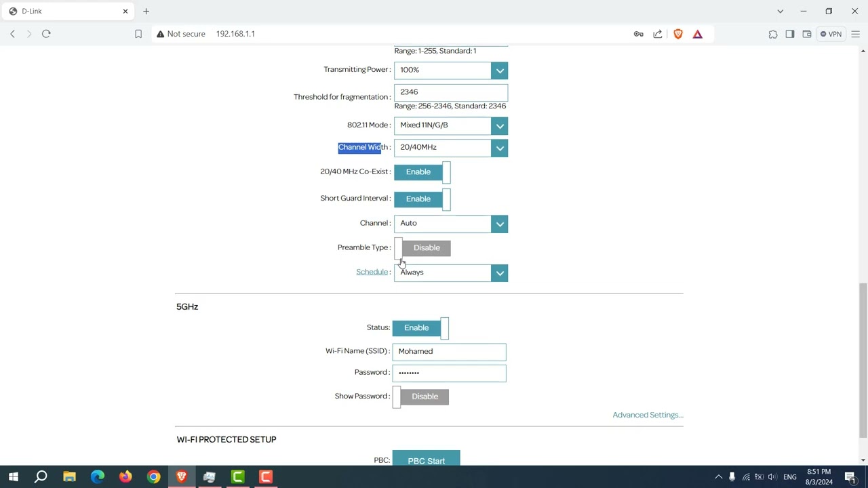868x488 pixels.
Task: Click the 5GHz Password field
Action: 449,373
